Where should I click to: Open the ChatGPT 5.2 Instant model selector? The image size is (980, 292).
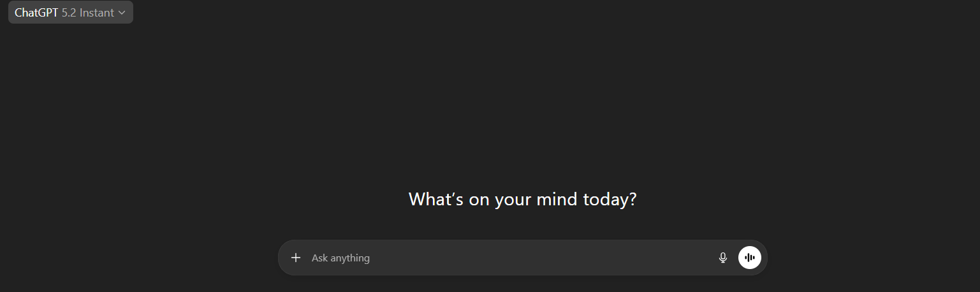coord(70,13)
